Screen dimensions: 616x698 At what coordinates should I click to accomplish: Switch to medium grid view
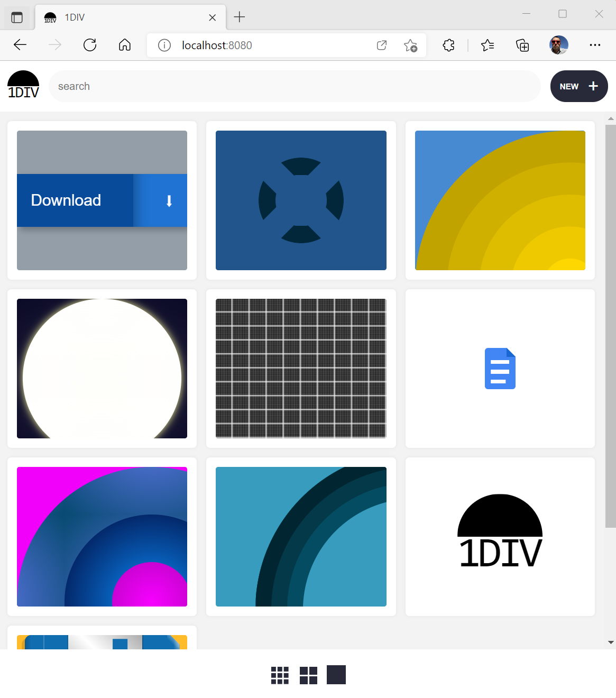point(308,675)
